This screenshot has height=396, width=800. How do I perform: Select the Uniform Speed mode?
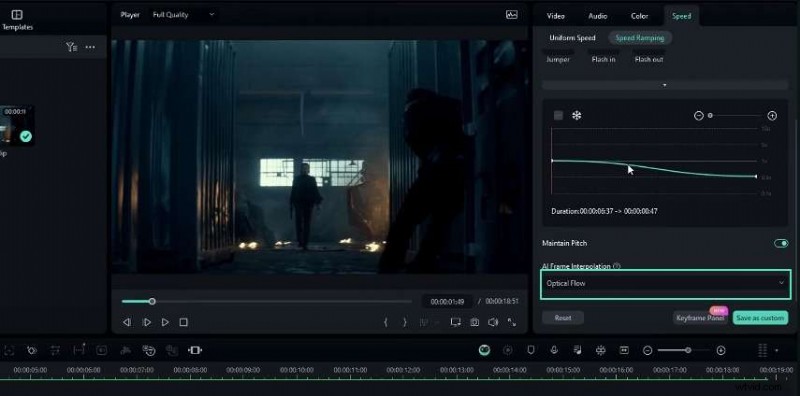572,38
